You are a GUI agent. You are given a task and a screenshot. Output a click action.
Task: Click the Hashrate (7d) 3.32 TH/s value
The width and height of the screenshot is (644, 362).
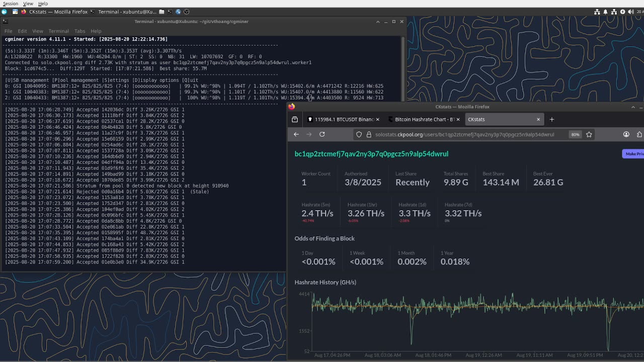pos(463,213)
